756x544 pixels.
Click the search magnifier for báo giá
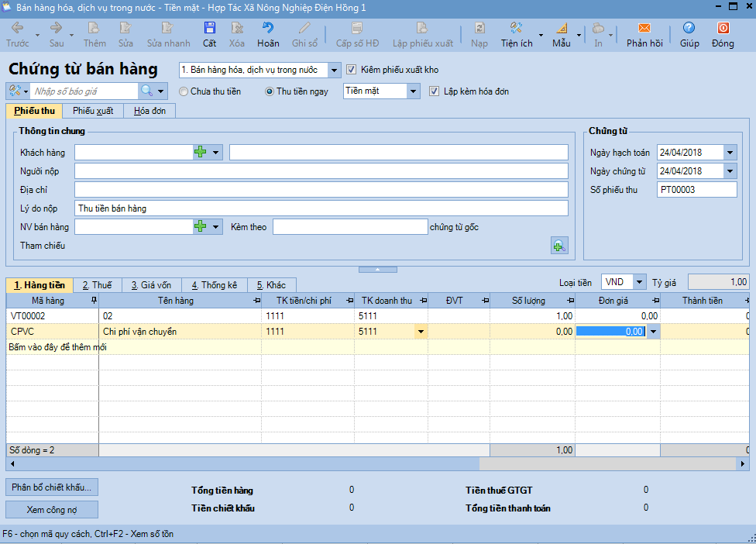point(146,91)
